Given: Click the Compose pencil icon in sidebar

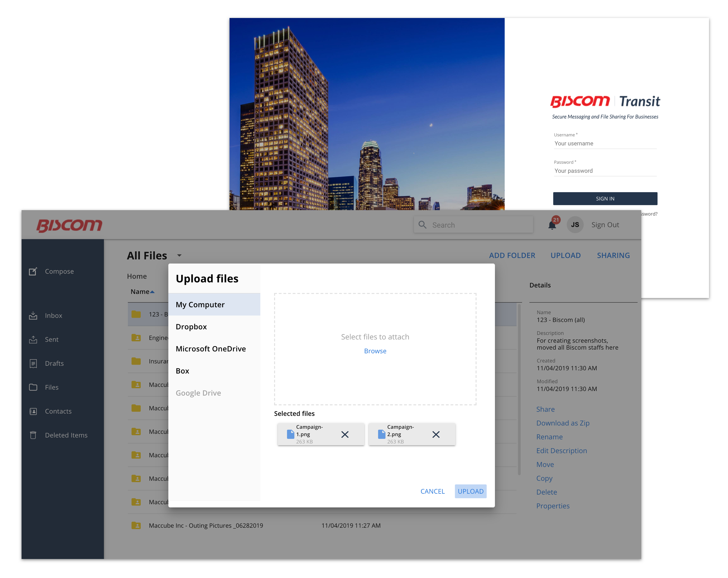Looking at the screenshot, I should [33, 271].
